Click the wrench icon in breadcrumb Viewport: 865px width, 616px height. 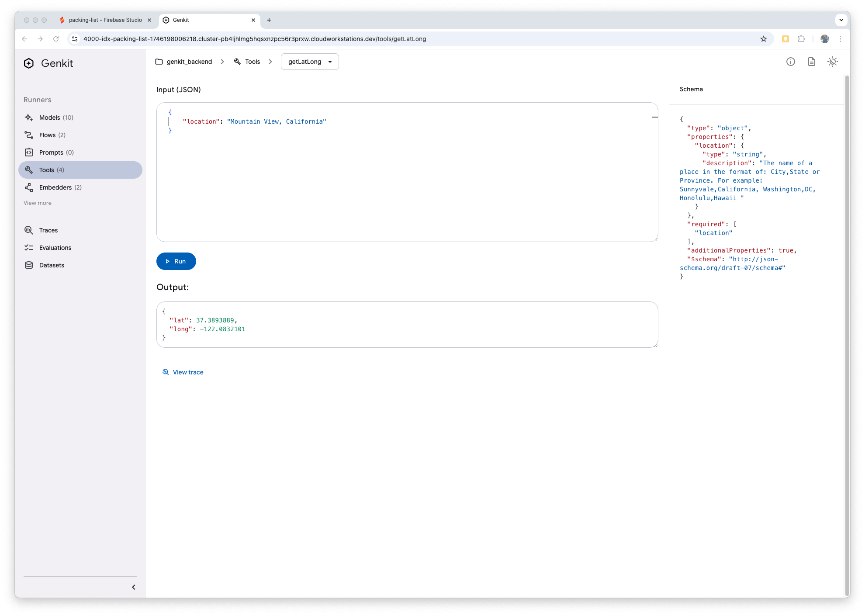pyautogui.click(x=238, y=62)
